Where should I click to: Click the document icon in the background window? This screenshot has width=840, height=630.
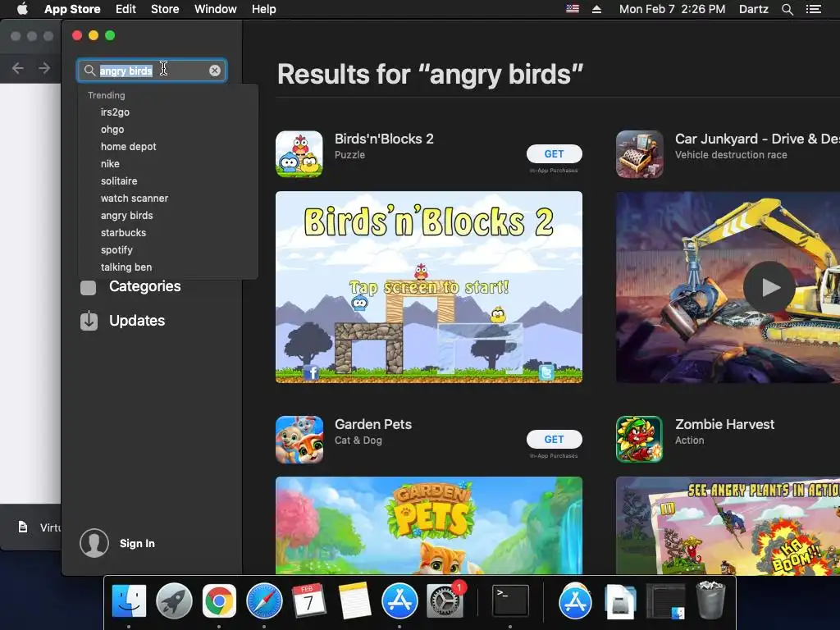(23, 527)
